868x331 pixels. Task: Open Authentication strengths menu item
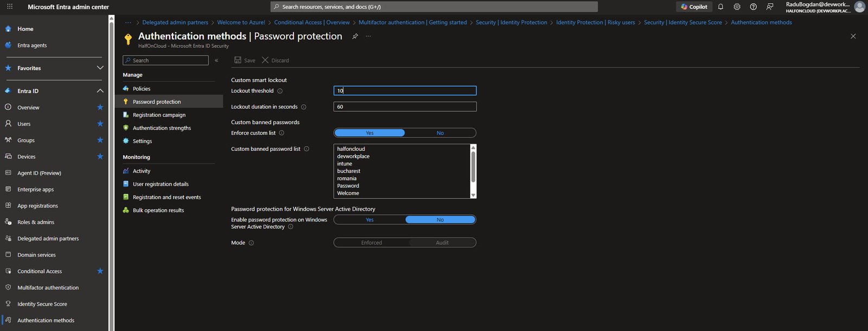point(162,128)
